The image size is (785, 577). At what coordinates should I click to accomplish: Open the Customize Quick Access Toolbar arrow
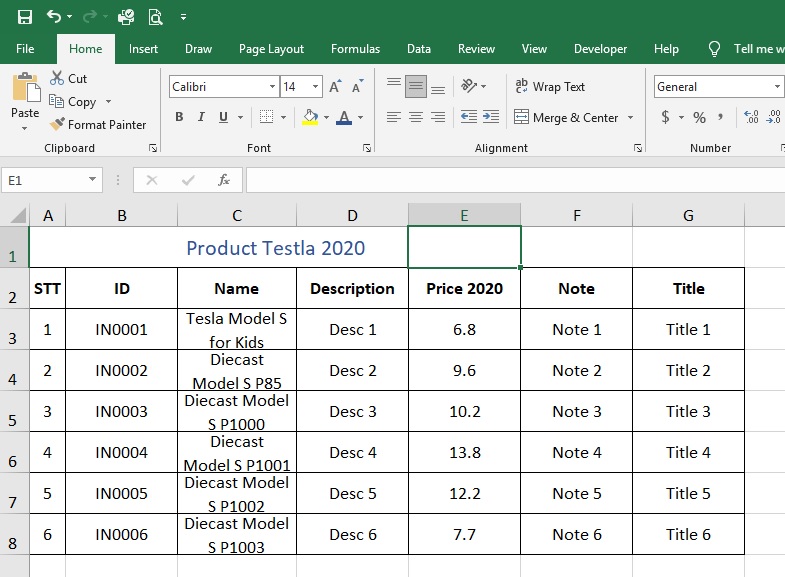pos(184,17)
